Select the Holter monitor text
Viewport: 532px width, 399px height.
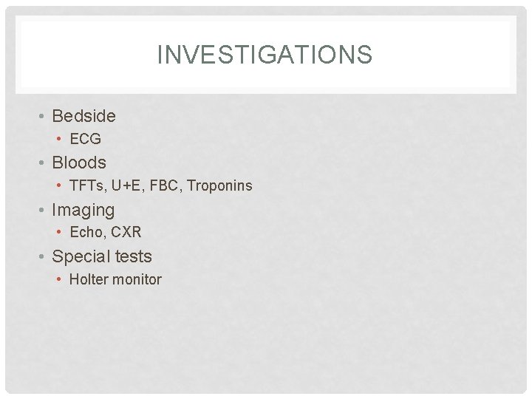click(115, 279)
